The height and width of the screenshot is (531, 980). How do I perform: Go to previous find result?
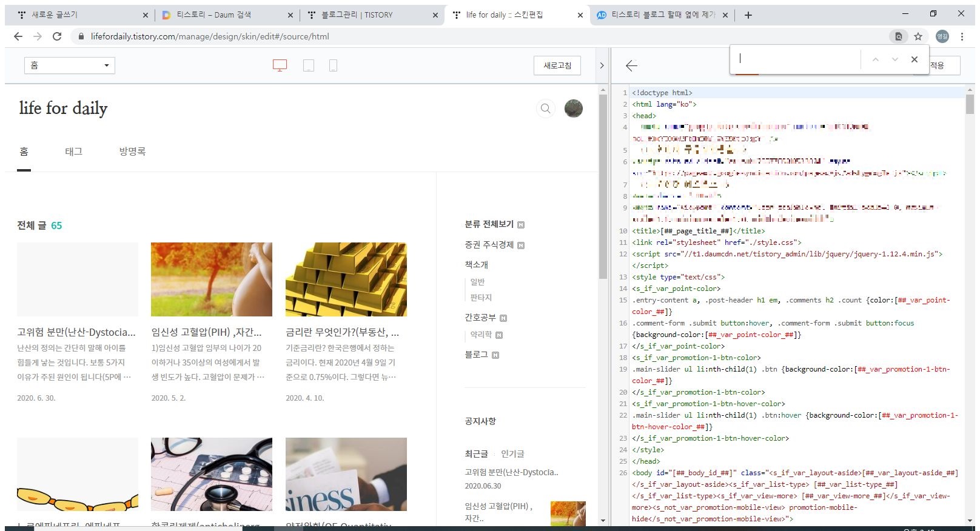click(x=875, y=59)
